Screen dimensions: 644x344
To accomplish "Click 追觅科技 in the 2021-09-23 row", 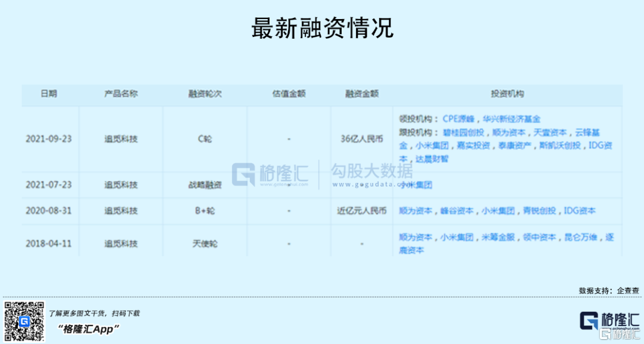I will (120, 139).
